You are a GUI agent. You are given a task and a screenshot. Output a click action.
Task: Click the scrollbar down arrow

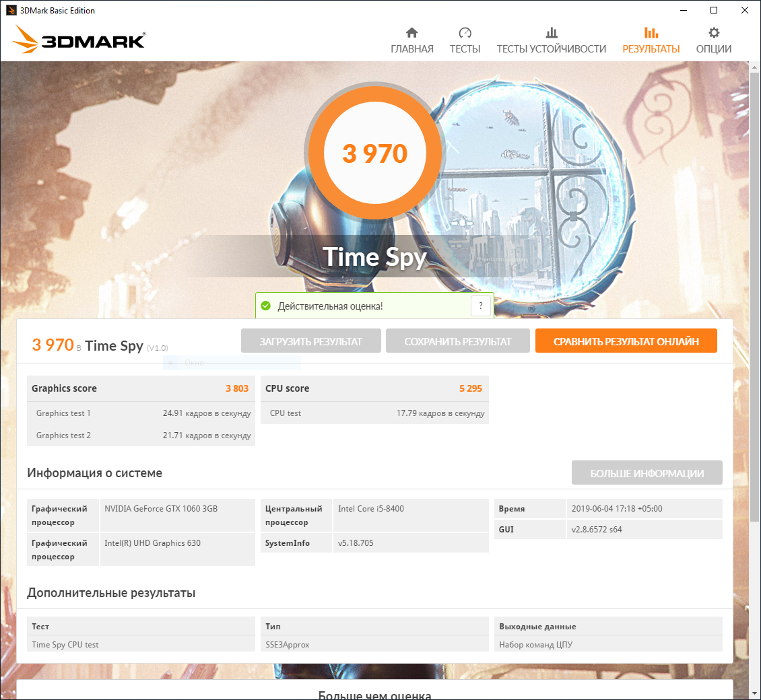(x=754, y=693)
